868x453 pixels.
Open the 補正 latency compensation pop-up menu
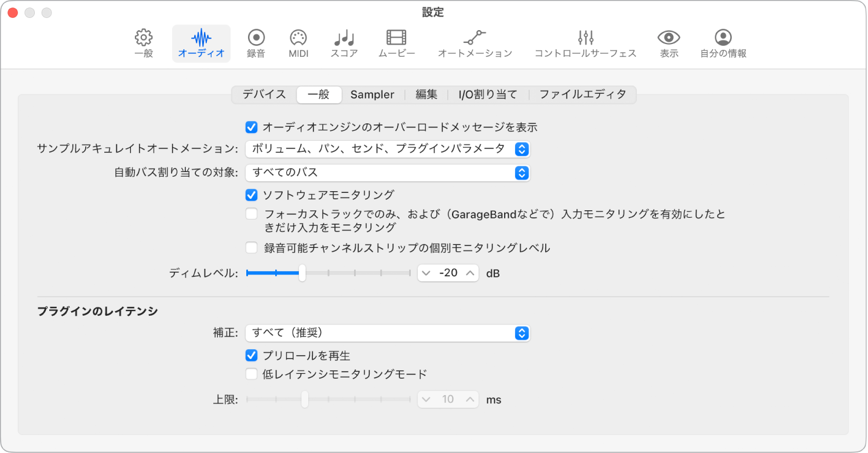coord(388,333)
